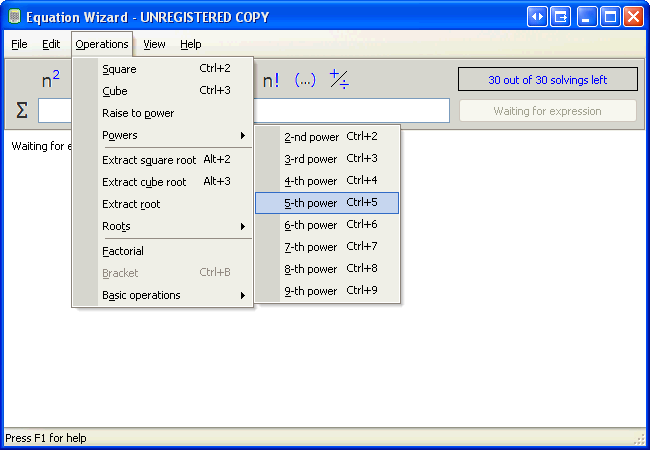Click the n squared toolbar icon

coord(51,79)
